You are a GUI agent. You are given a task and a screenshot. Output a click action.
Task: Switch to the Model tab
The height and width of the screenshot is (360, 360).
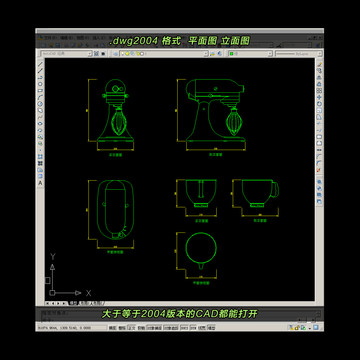click(74, 303)
